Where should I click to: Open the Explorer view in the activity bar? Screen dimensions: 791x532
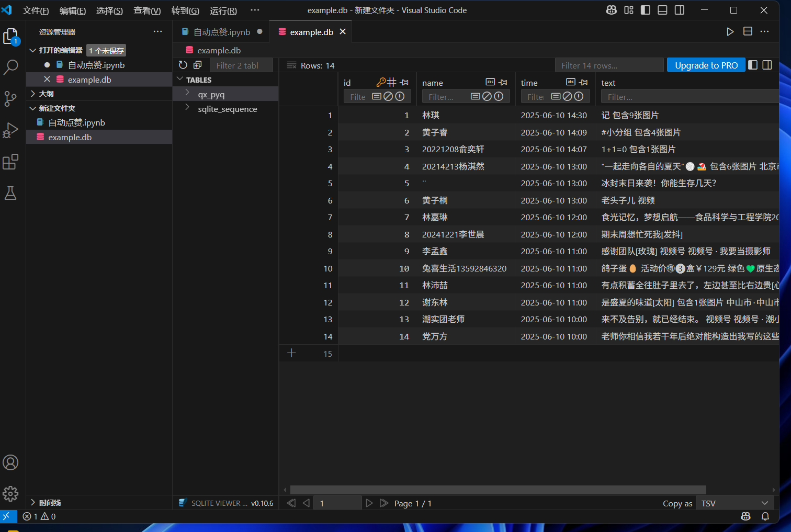(11, 36)
